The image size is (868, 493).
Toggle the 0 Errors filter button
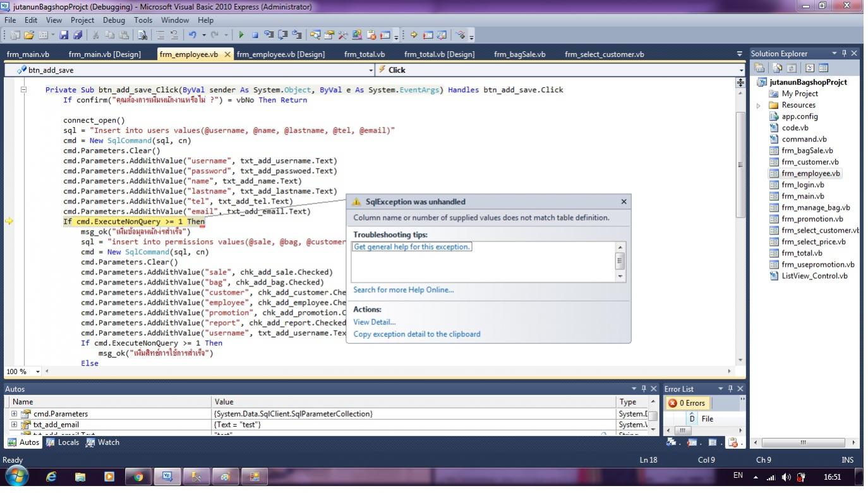687,403
